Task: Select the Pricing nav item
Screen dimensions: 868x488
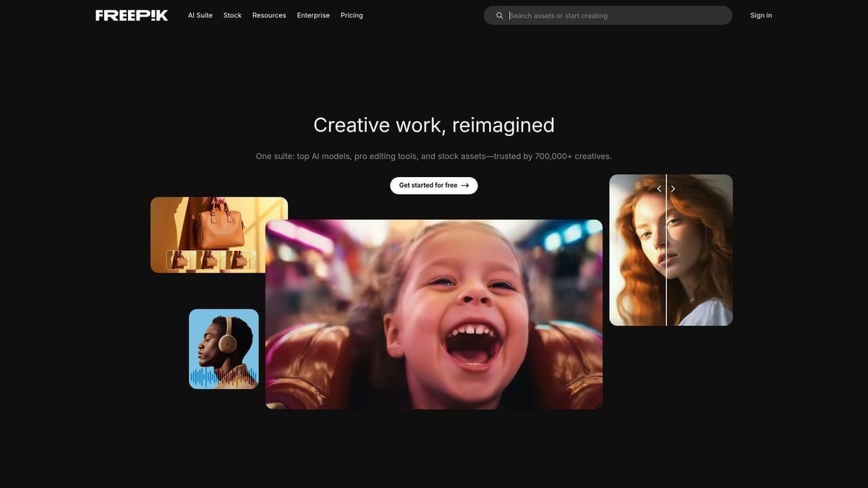Action: [x=352, y=15]
